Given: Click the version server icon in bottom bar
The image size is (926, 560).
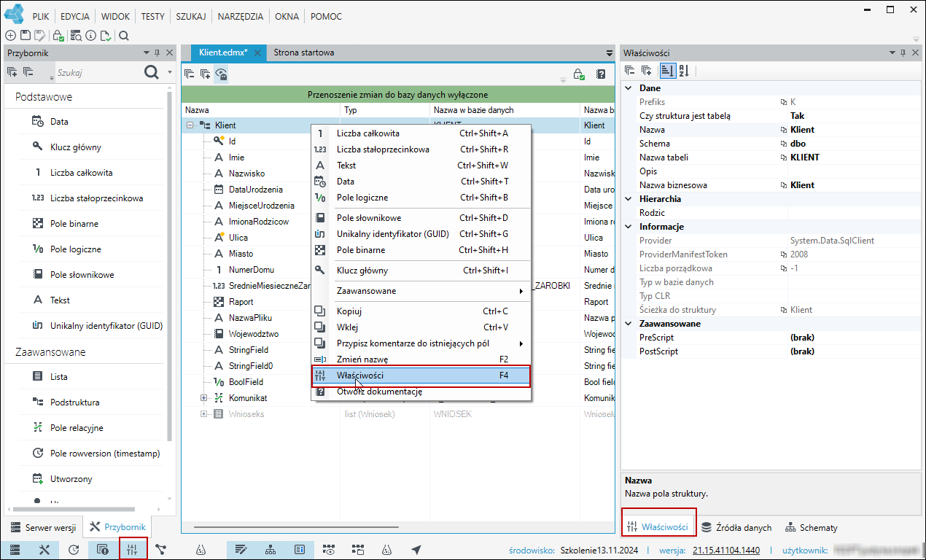Looking at the screenshot, I should click(14, 549).
